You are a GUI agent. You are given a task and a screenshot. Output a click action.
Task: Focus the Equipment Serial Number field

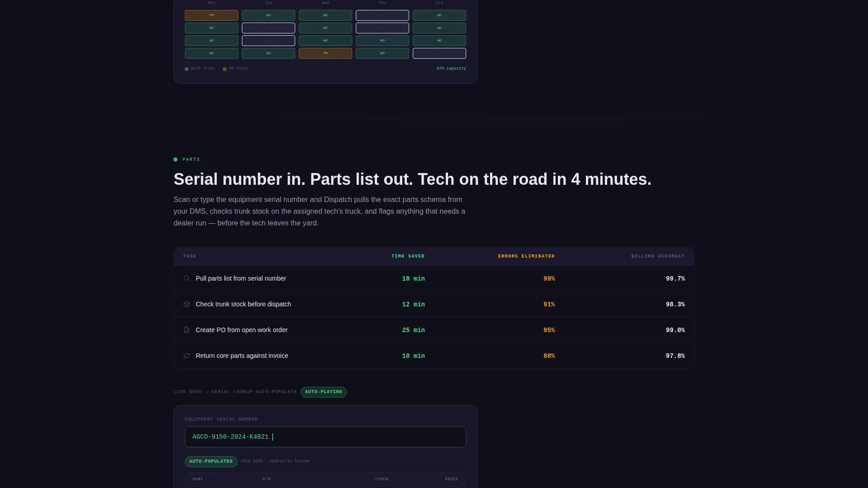(x=325, y=437)
